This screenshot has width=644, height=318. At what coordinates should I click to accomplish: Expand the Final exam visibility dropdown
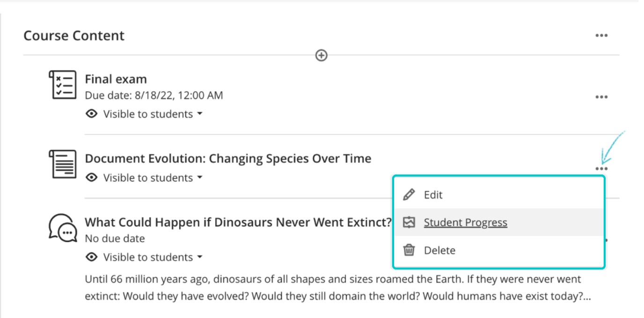(200, 114)
